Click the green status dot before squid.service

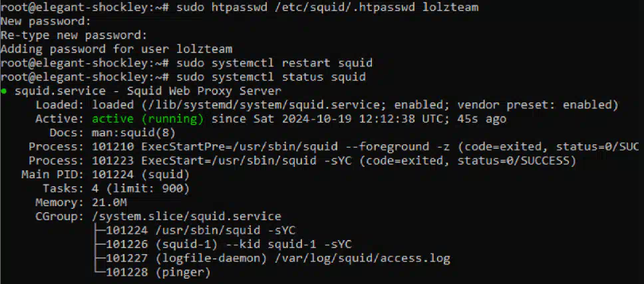(4, 91)
